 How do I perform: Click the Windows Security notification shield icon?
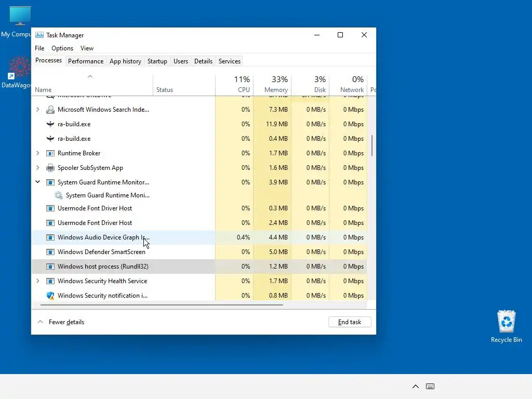pyautogui.click(x=50, y=296)
